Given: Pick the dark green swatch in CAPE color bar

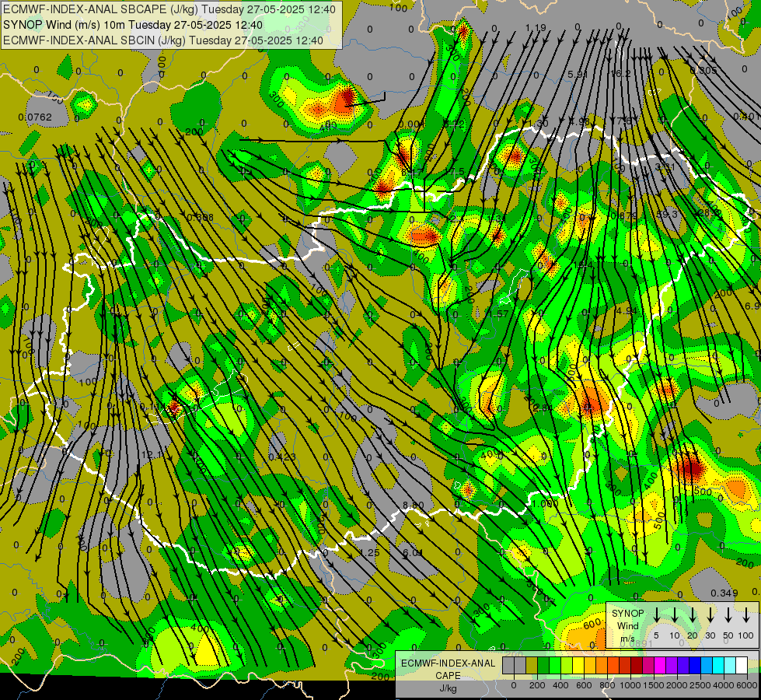Looking at the screenshot, I should (x=543, y=666).
